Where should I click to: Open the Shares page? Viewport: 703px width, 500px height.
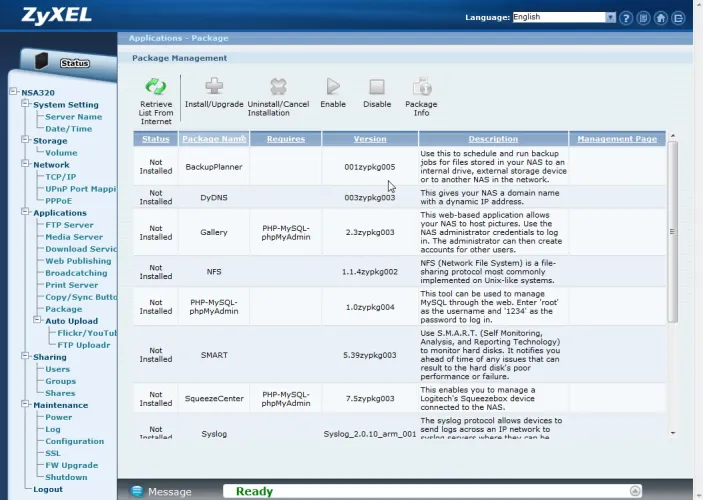(60, 393)
